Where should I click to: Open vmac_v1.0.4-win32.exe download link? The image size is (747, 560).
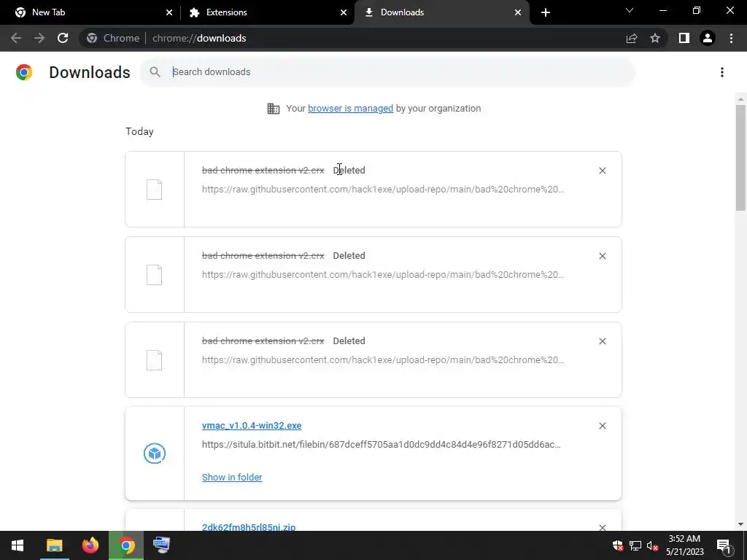(252, 426)
